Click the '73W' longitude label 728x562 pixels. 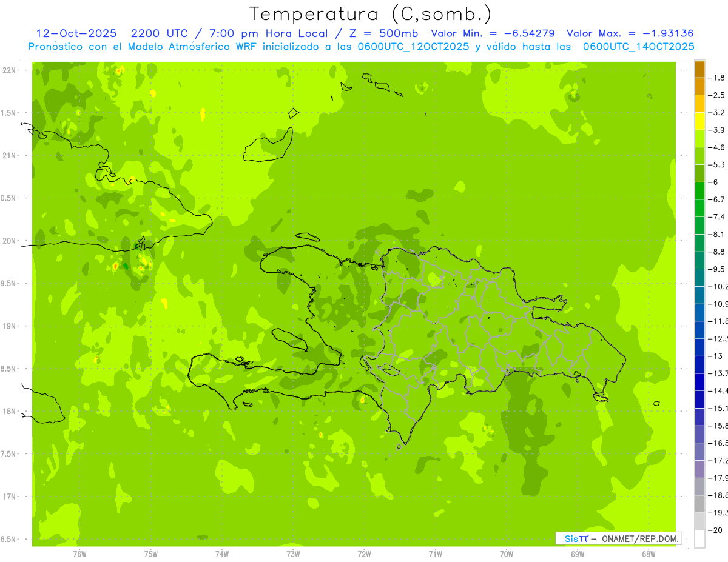coord(293,554)
